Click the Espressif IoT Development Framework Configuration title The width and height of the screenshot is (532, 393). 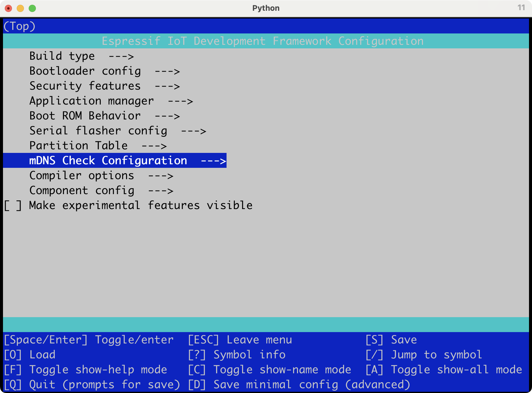[263, 41]
